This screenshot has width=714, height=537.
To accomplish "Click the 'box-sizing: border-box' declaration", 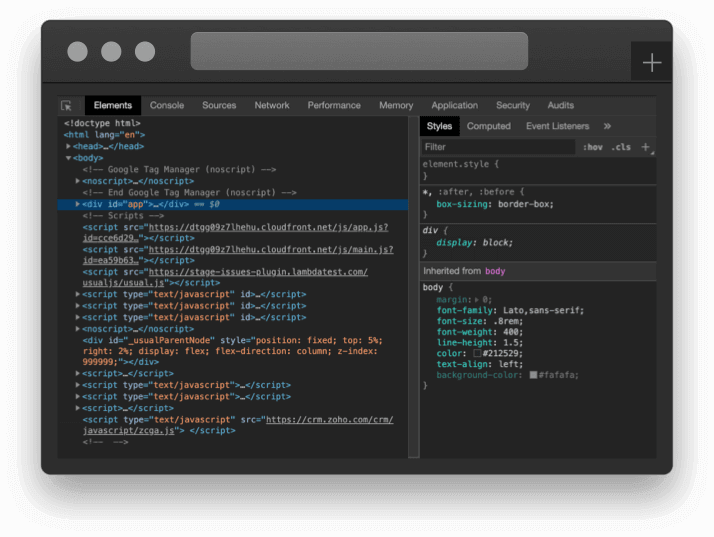I will 495,204.
